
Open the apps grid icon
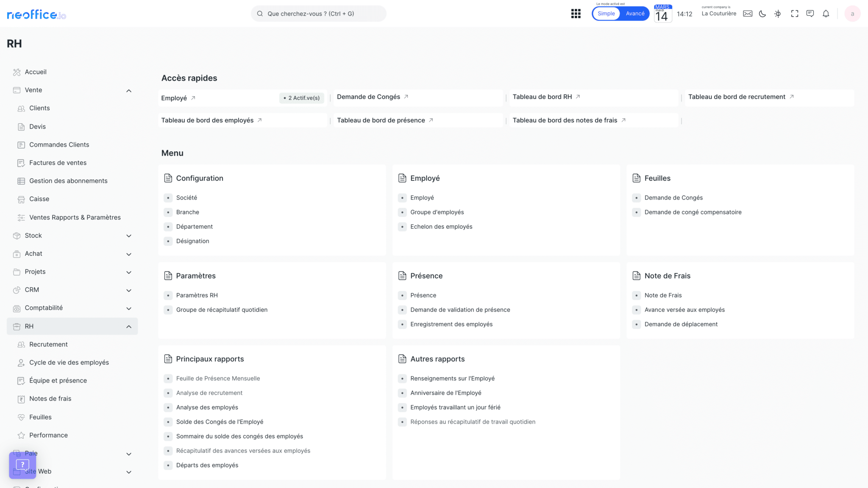coord(576,14)
